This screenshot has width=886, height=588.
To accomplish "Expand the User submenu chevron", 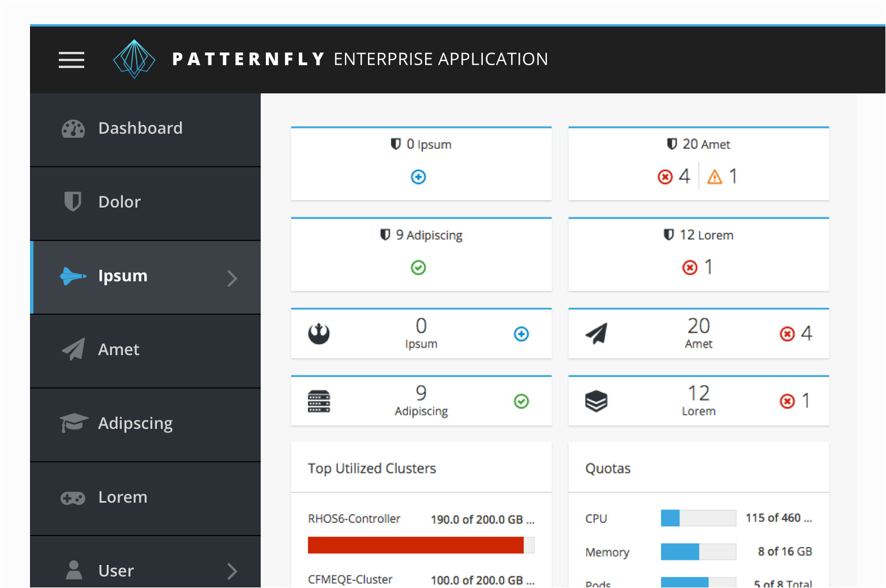I will 232,571.
